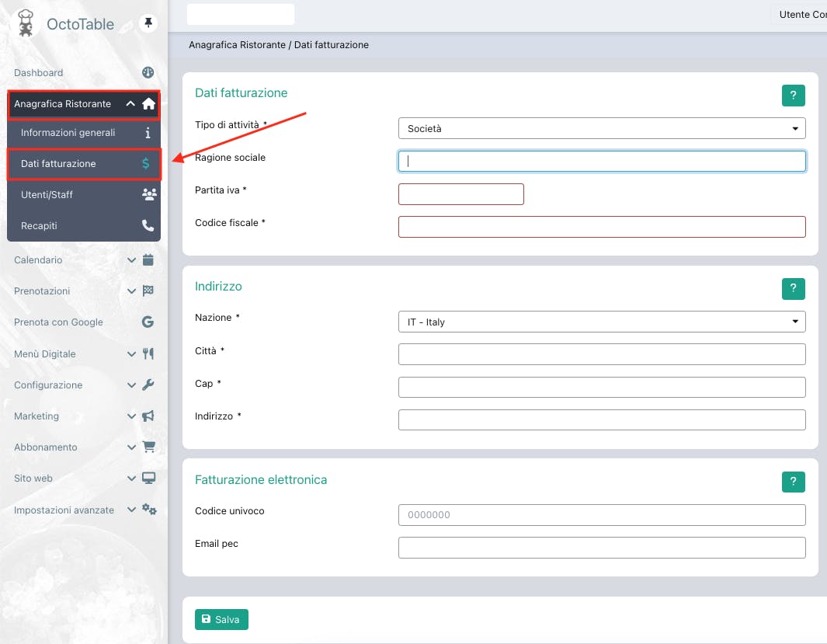Click the Utenti/Staff people icon

coord(149,195)
